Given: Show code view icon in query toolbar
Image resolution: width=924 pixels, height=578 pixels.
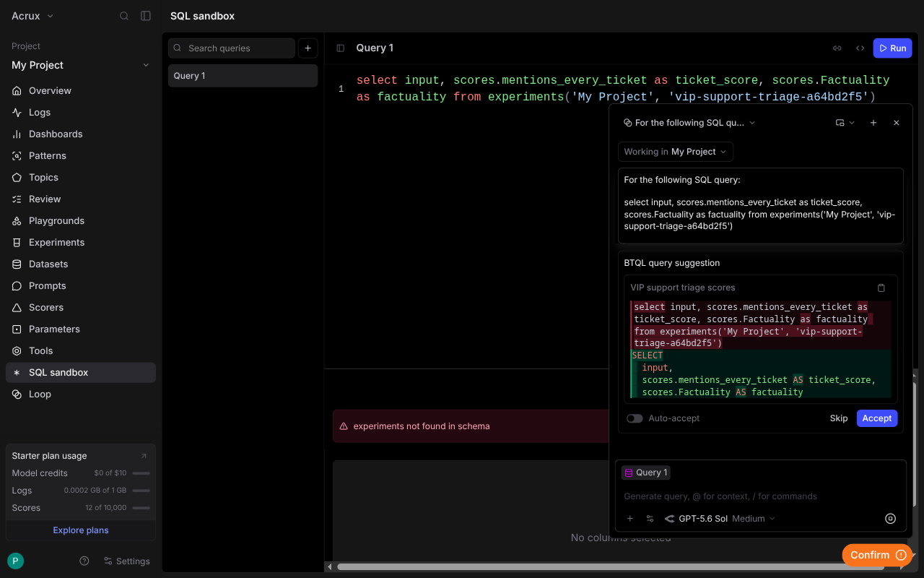Looking at the screenshot, I should coord(860,48).
